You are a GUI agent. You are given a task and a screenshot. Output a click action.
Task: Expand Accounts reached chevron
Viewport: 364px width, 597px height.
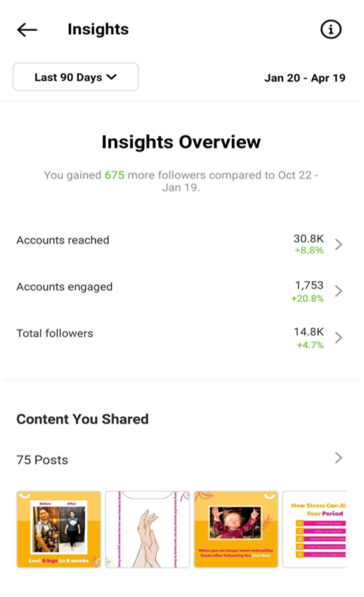click(338, 244)
